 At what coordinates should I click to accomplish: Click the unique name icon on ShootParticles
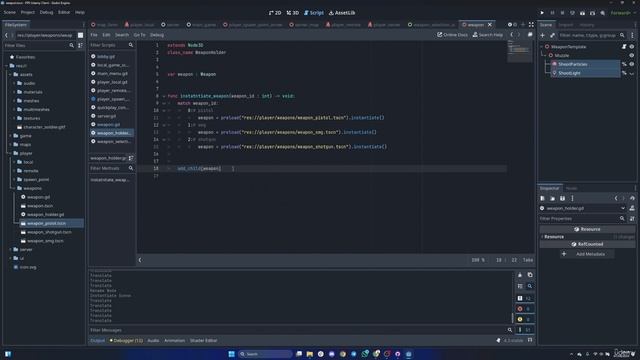click(624, 64)
